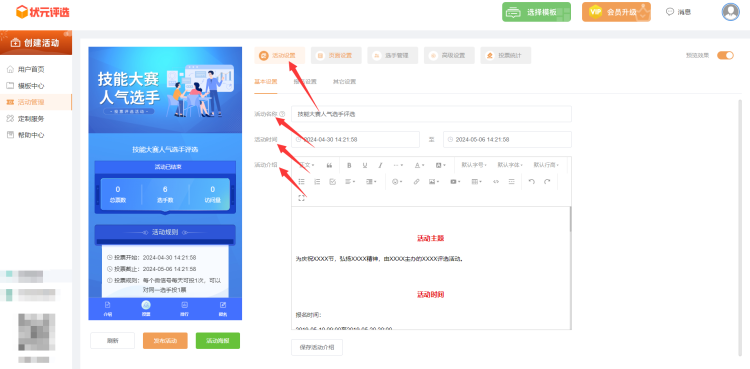This screenshot has height=369, width=750.
Task: Select the 基本设置 sub-tab
Action: tap(265, 81)
